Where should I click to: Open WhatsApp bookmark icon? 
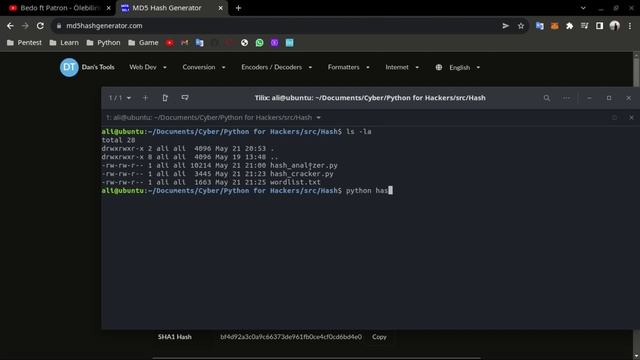[x=260, y=42]
